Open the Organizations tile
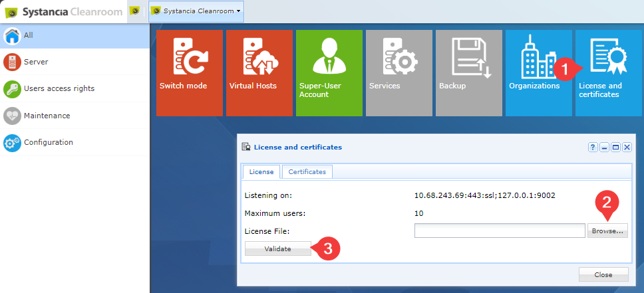The image size is (644, 293). [538, 73]
